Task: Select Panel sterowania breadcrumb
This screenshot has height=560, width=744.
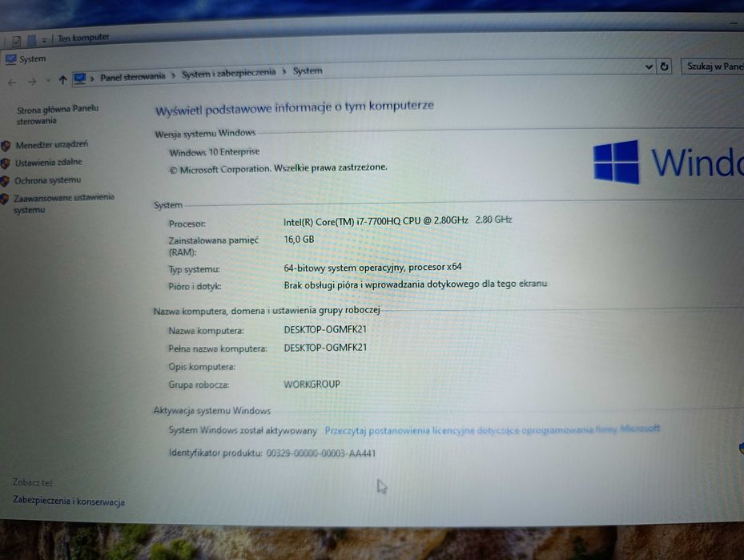Action: tap(133, 77)
